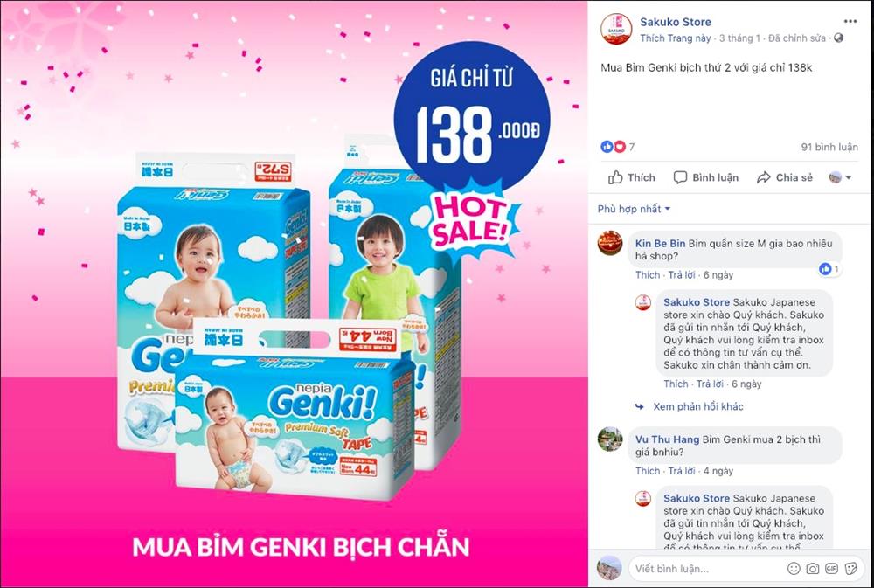Open the profile switcher dropdown beside Chia sẻ
The height and width of the screenshot is (588, 874).
(841, 177)
